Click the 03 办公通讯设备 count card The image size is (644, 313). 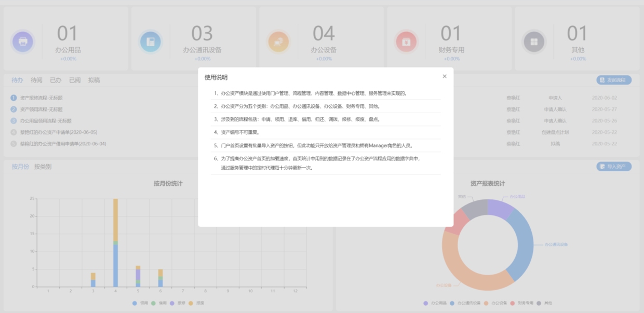(194, 38)
